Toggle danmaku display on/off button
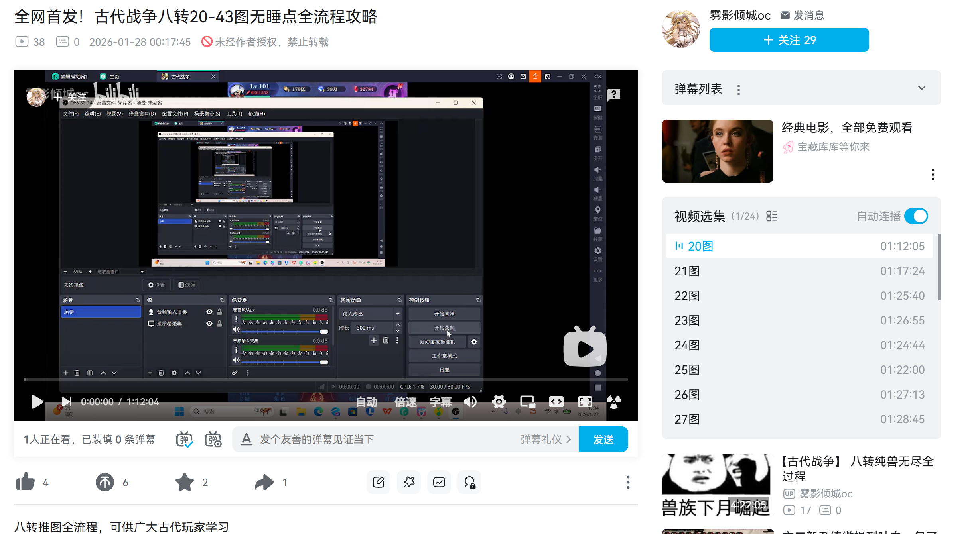Image resolution: width=980 pixels, height=534 pixels. tap(184, 439)
